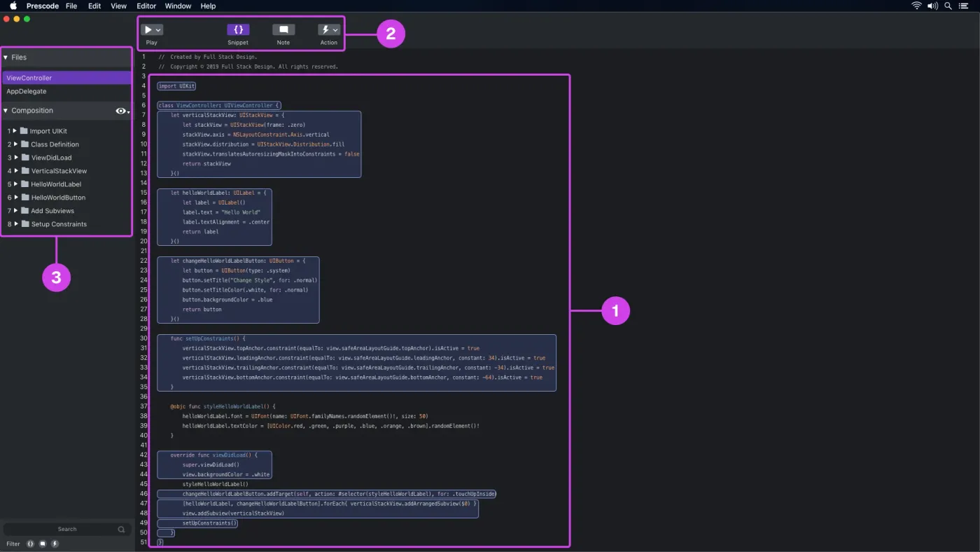Click the magnifier icon in the Search field
980x552 pixels.
point(121,530)
